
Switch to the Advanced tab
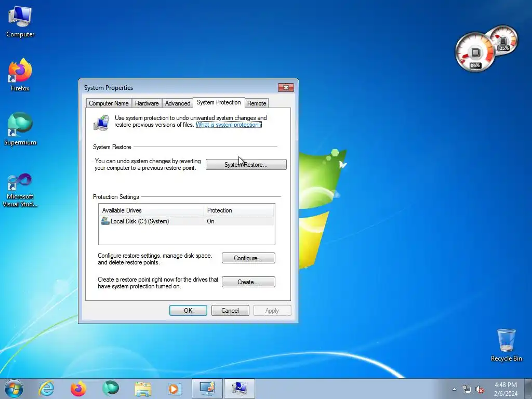click(178, 103)
